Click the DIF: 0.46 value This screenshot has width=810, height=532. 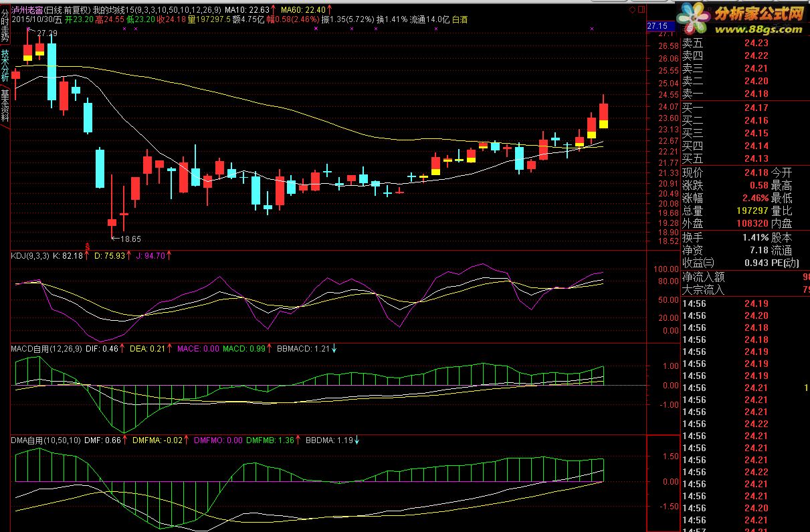[x=102, y=348]
